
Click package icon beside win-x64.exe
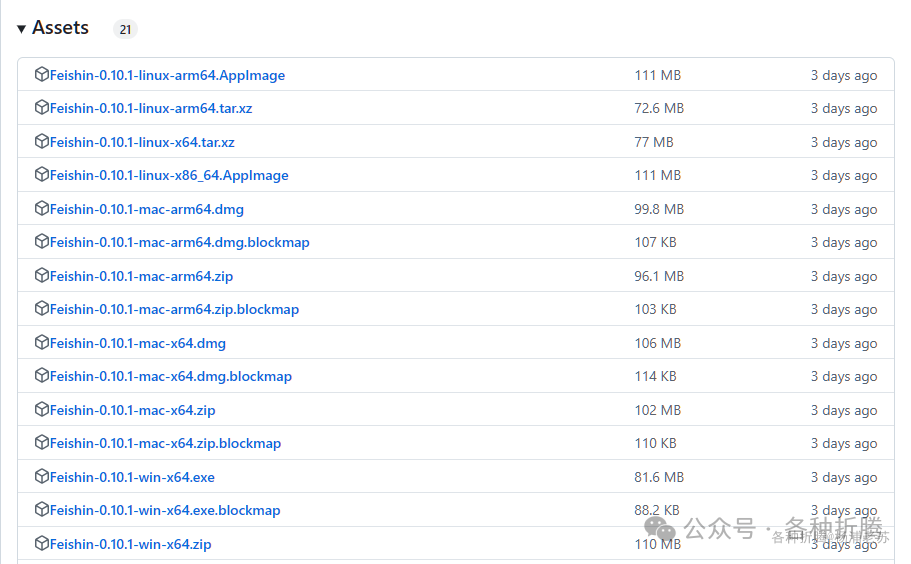click(x=42, y=476)
